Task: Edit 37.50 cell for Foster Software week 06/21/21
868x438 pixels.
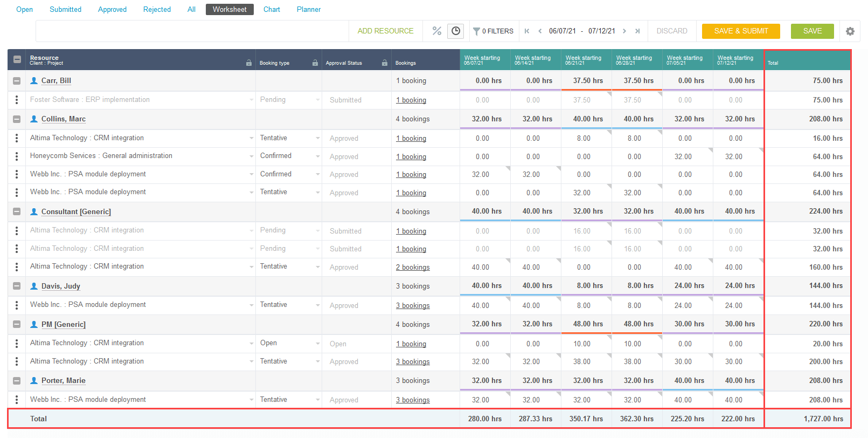Action: tap(586, 100)
